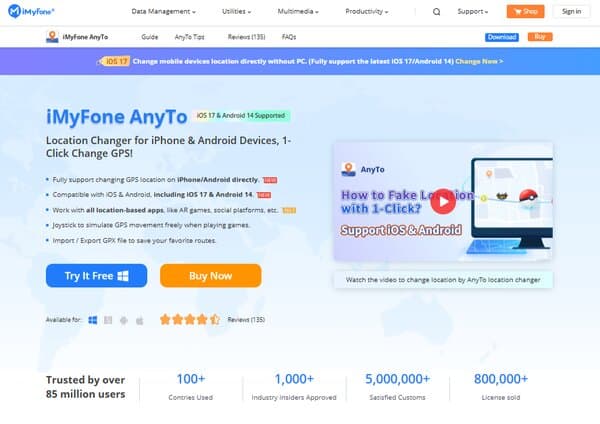The height and width of the screenshot is (424, 600).
Task: Expand the Utilities dropdown menu
Action: [236, 11]
